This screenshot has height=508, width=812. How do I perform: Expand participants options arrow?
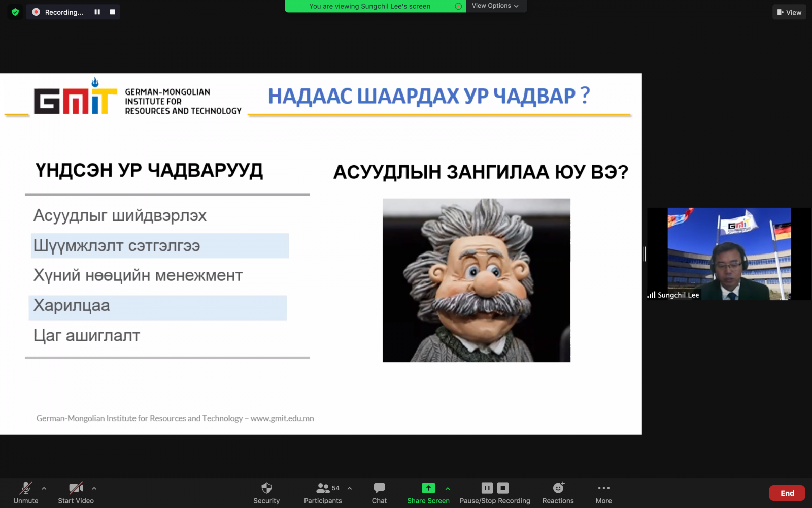[x=350, y=488]
